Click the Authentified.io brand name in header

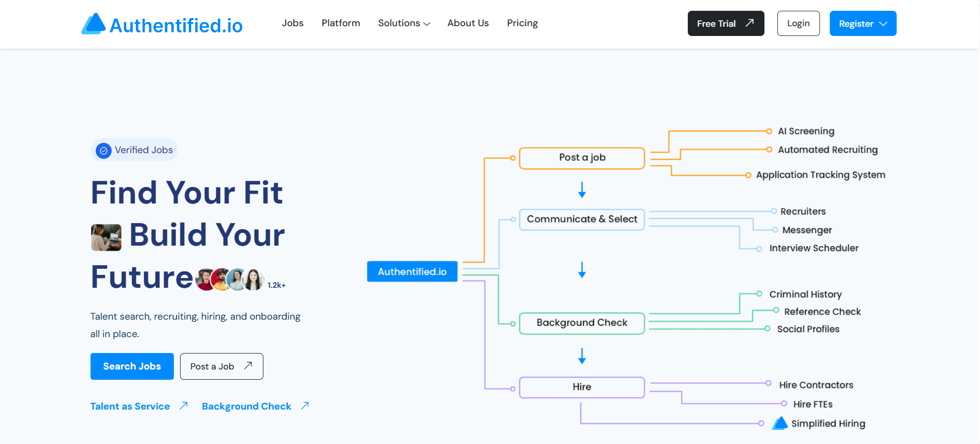(176, 25)
